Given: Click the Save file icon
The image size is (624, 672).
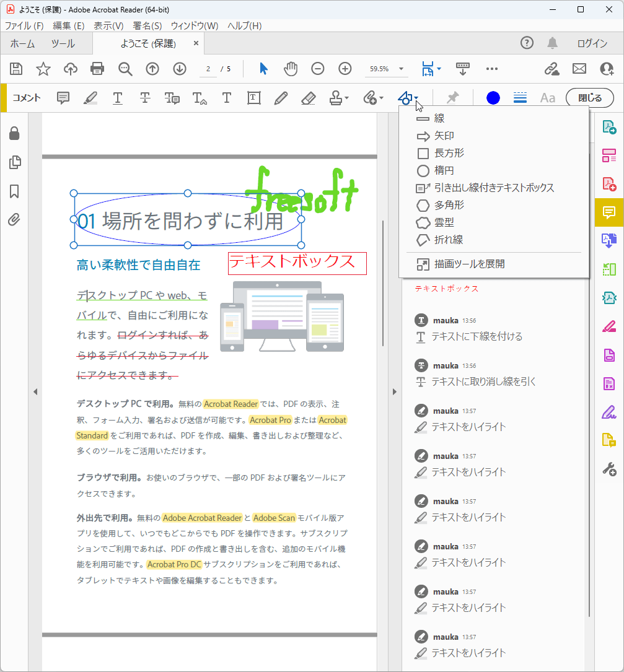Looking at the screenshot, I should (x=16, y=69).
